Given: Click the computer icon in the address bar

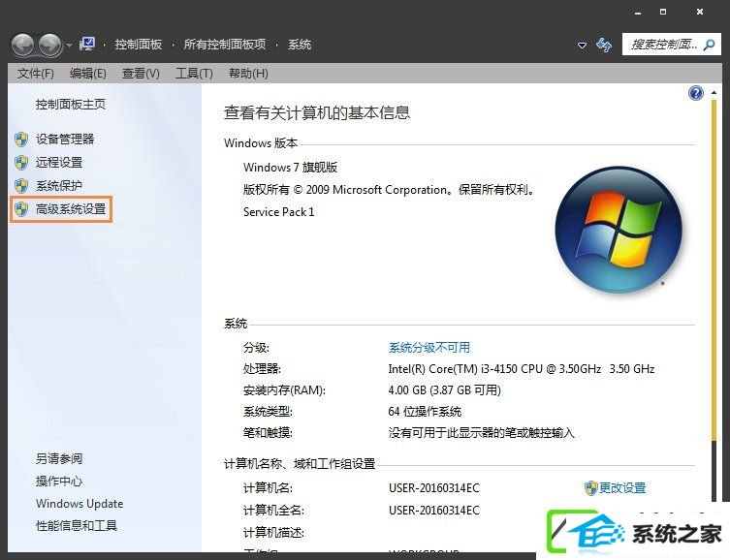Looking at the screenshot, I should (87, 45).
